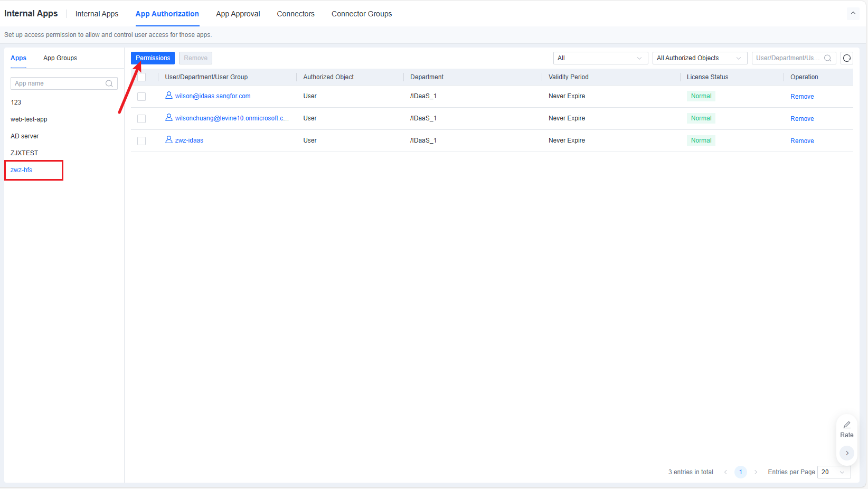Click the search icon in User/Department field

pos(828,58)
